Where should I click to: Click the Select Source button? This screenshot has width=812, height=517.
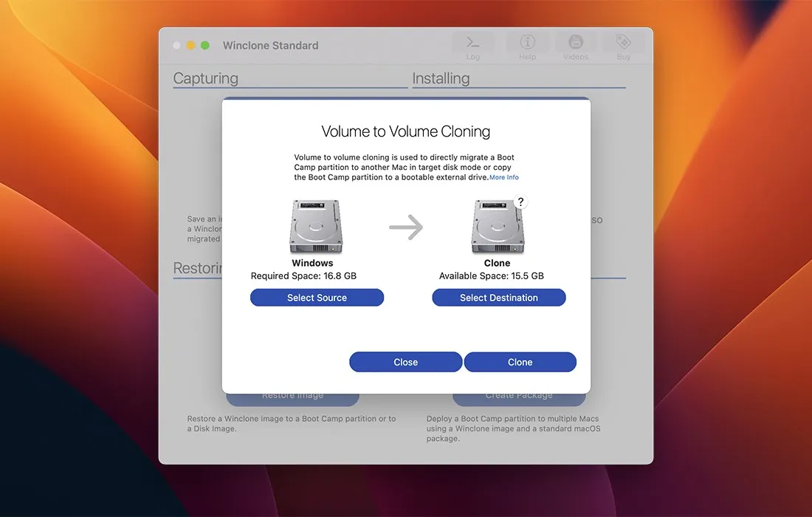click(x=317, y=297)
